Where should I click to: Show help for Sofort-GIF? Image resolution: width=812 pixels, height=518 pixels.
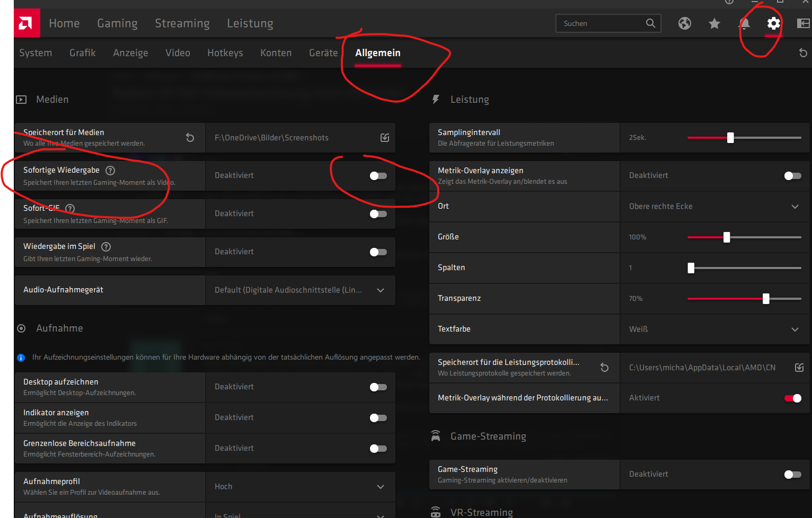tap(70, 209)
